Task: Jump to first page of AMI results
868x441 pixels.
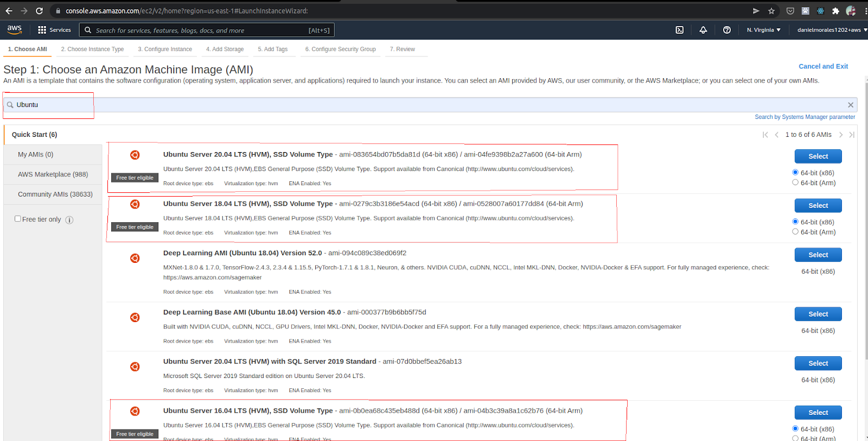Action: point(765,135)
